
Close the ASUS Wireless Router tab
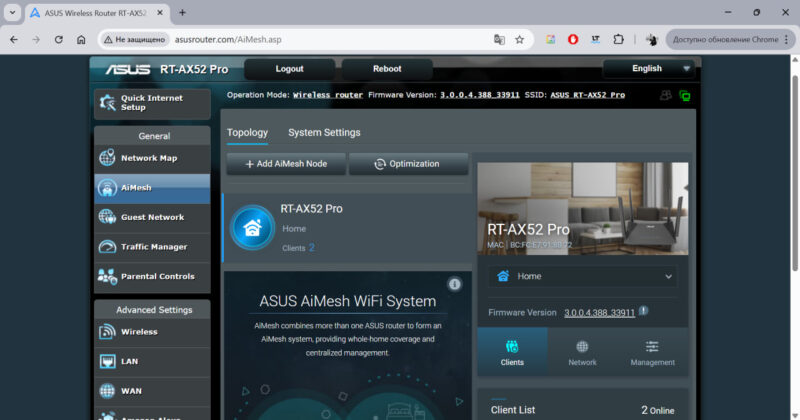160,13
